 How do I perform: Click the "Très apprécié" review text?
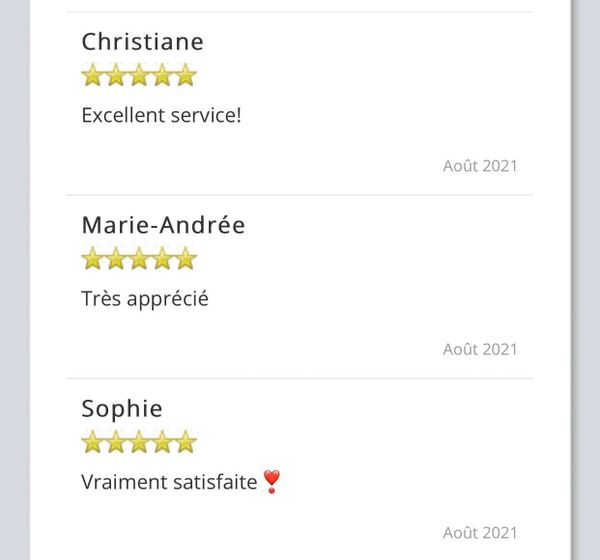click(x=145, y=298)
